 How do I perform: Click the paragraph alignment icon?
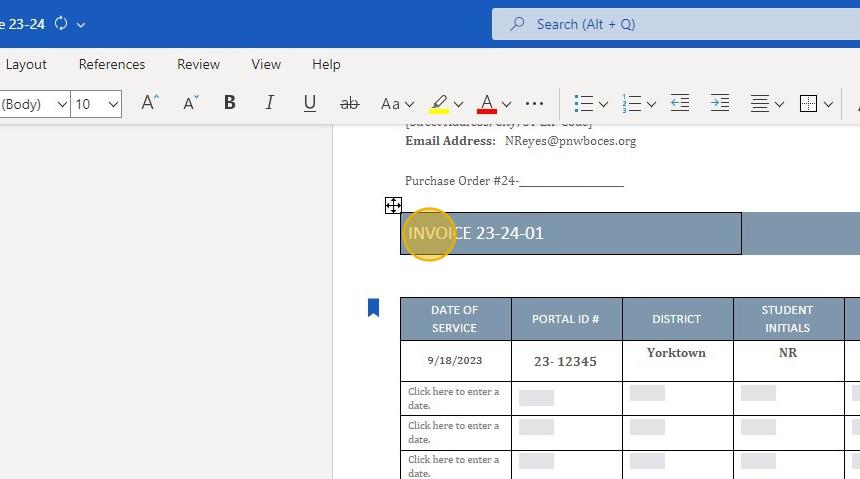pos(760,103)
